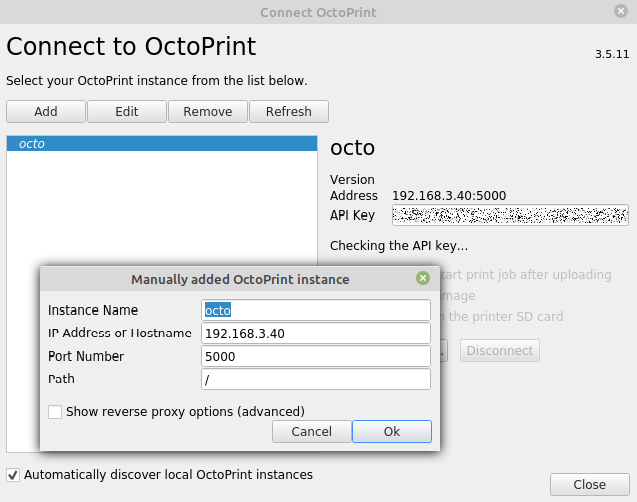
Task: Select the octo instance in the list
Action: pos(162,144)
